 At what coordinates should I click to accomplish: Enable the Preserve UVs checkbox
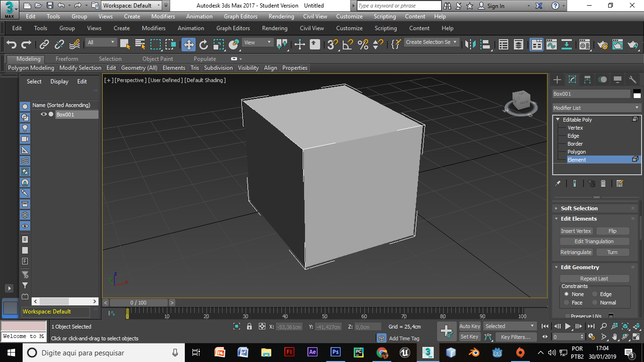coord(567,316)
